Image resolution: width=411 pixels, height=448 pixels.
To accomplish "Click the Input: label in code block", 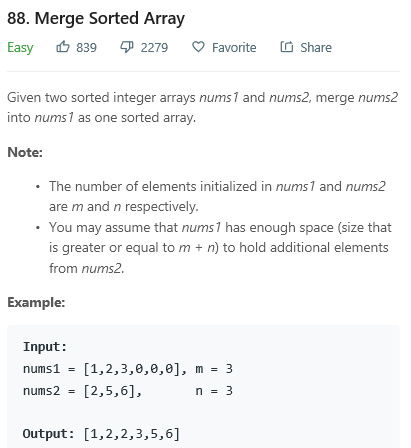I will pos(45,347).
